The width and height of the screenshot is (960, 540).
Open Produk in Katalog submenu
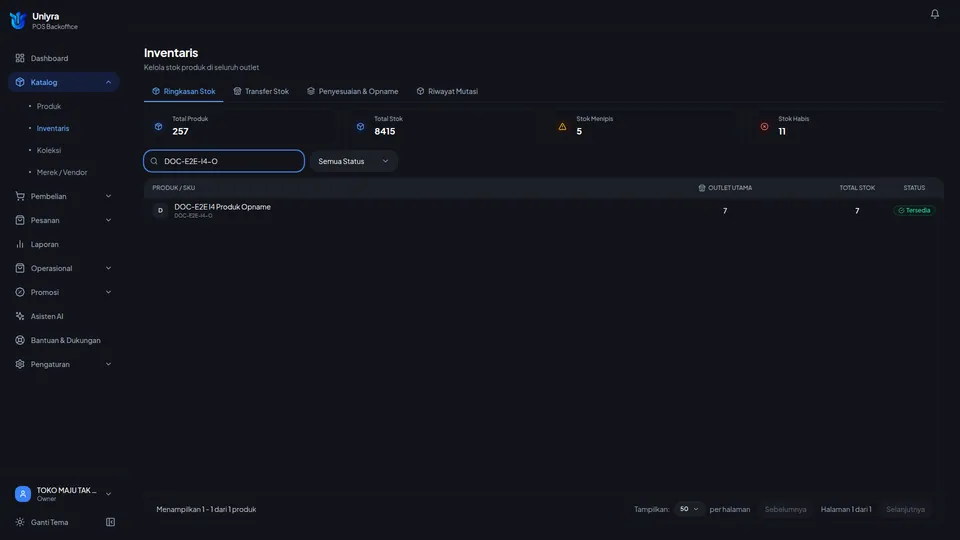coord(48,106)
